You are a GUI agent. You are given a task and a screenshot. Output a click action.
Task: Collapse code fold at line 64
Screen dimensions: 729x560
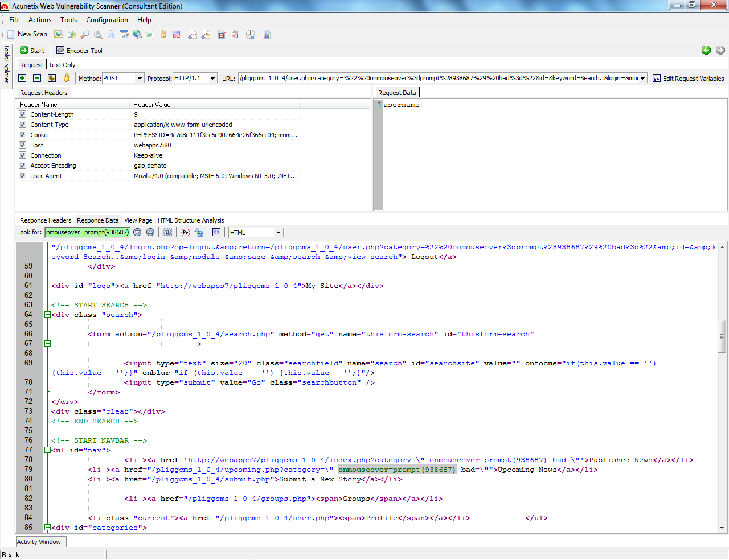(x=48, y=315)
